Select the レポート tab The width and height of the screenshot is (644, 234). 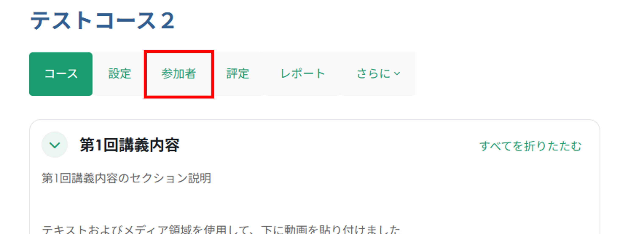pos(303,74)
